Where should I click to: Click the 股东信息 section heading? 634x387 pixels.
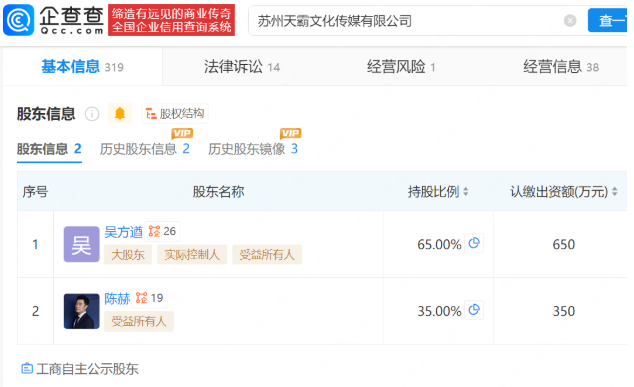pyautogui.click(x=46, y=114)
